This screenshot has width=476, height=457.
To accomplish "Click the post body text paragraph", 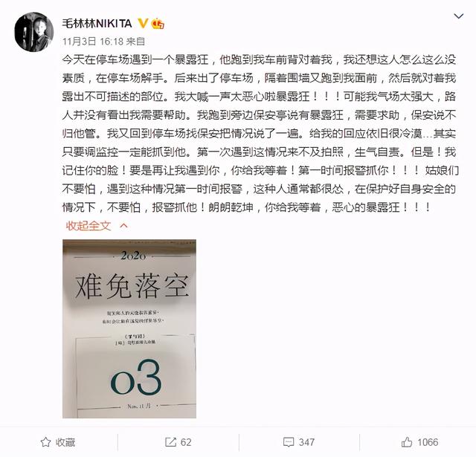I will 260,134.
